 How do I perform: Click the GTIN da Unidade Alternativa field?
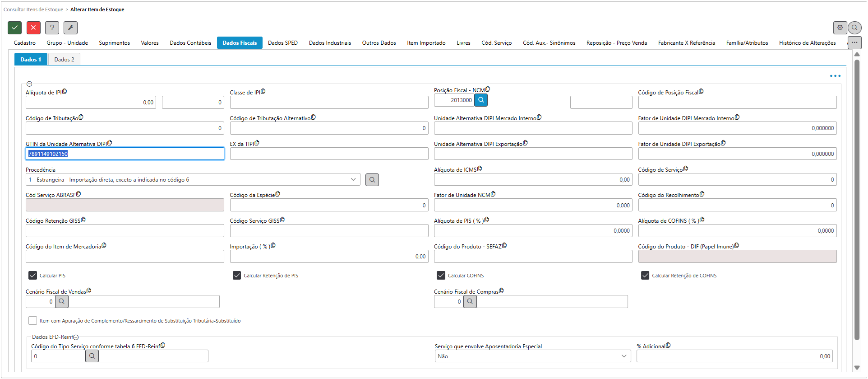pyautogui.click(x=125, y=154)
